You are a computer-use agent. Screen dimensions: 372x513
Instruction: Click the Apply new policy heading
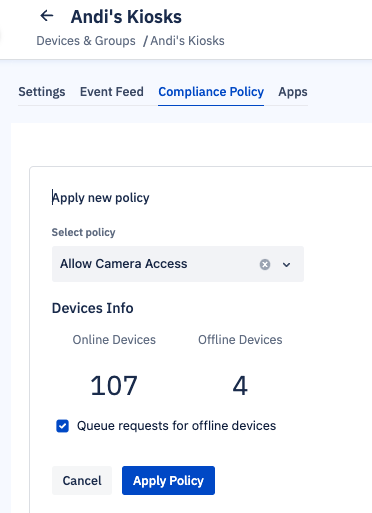[101, 198]
